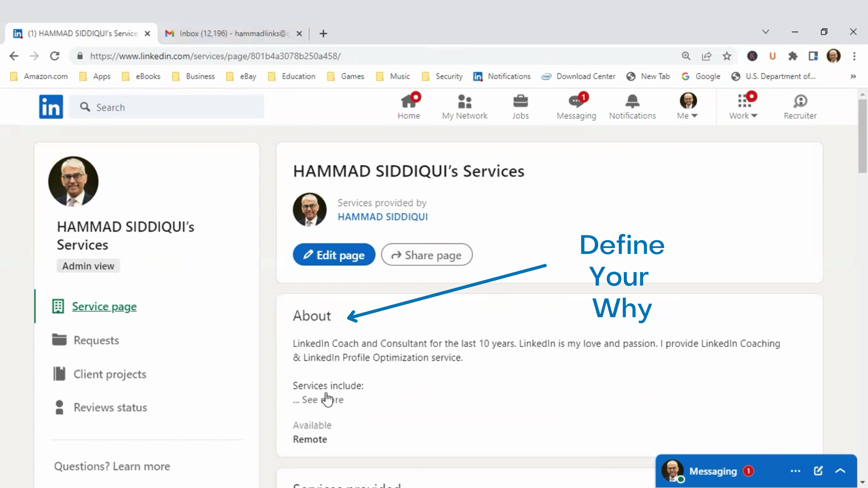Close the LinkedIn Services tab

(147, 33)
